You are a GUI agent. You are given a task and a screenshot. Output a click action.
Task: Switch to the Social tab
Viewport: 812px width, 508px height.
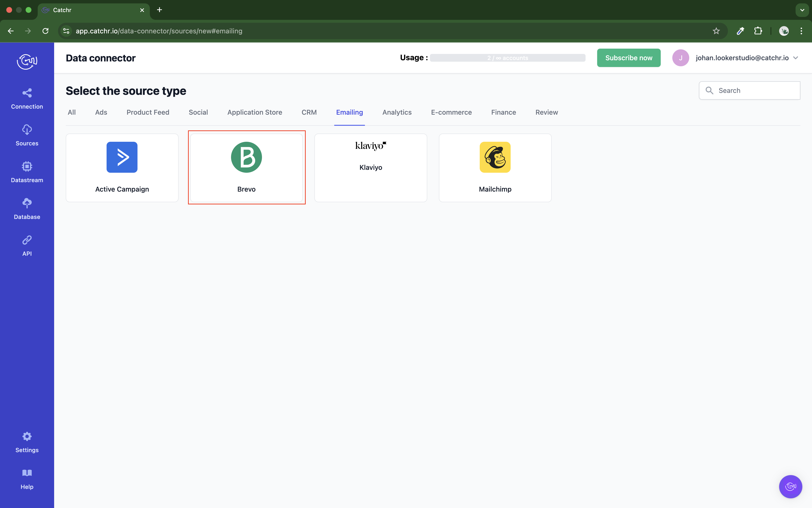coord(198,112)
